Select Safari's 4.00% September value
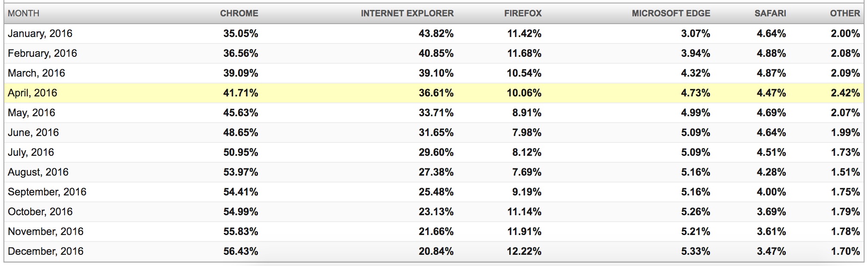The height and width of the screenshot is (266, 868). (x=771, y=192)
